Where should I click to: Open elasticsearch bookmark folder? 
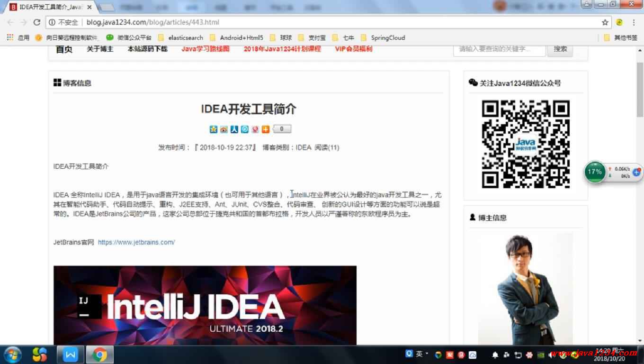[180, 37]
